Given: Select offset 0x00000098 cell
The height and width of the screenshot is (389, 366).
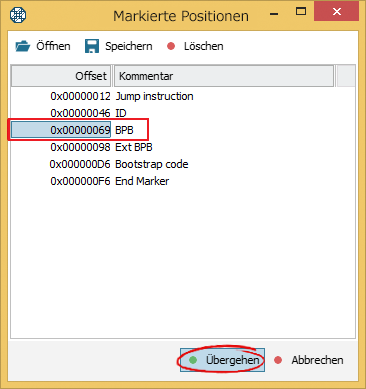Looking at the screenshot, I should coord(80,147).
